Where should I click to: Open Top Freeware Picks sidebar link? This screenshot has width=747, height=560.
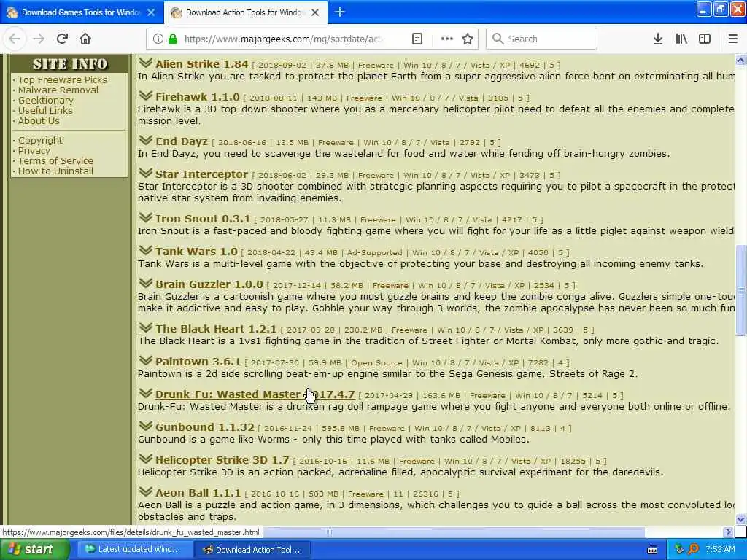coord(63,80)
